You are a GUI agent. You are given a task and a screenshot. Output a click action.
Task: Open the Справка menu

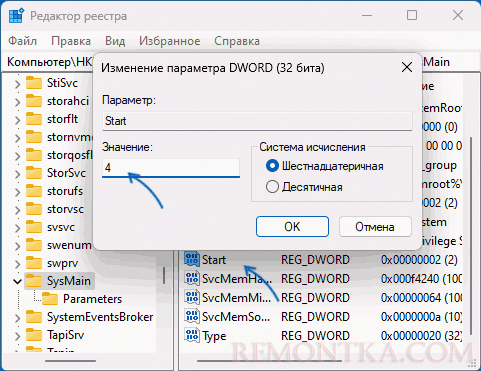point(237,41)
